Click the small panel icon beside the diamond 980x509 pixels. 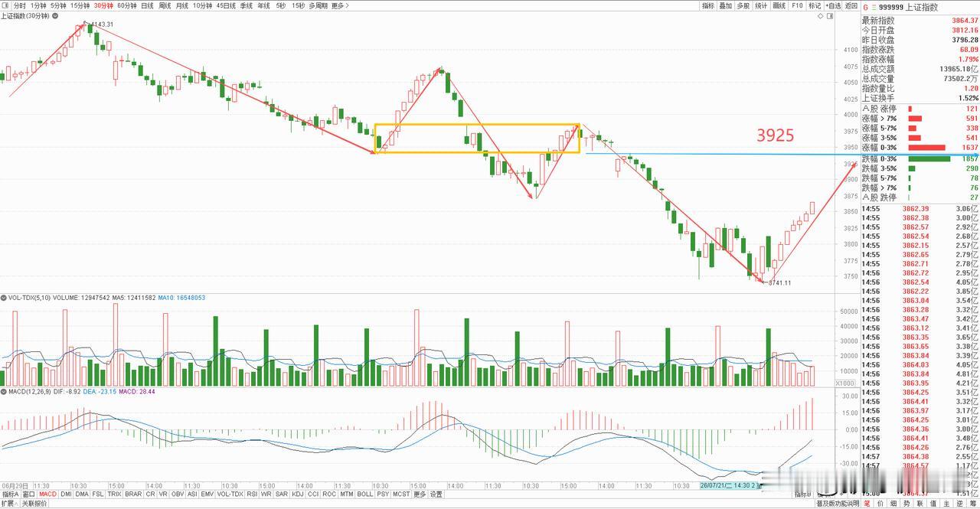[830, 16]
